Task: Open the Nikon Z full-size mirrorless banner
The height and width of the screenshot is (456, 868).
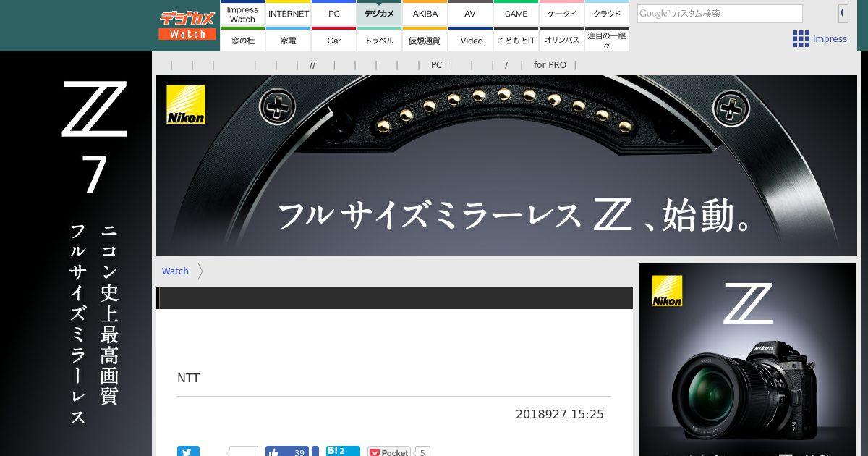Action: pos(506,165)
